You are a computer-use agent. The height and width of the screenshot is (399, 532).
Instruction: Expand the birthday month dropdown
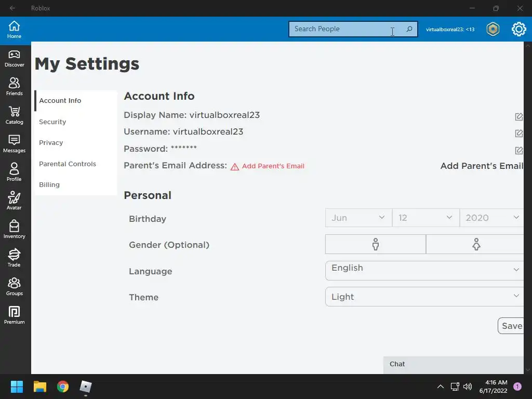(358, 218)
